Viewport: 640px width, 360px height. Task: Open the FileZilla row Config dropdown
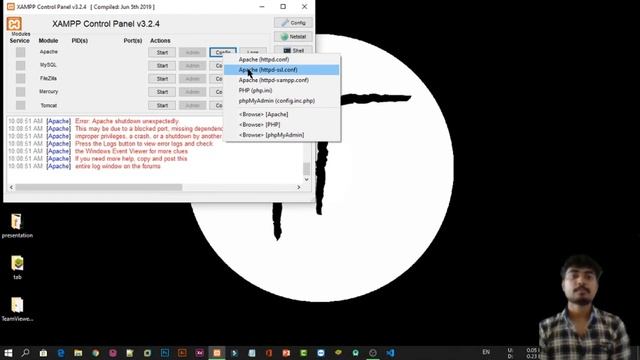pyautogui.click(x=217, y=79)
